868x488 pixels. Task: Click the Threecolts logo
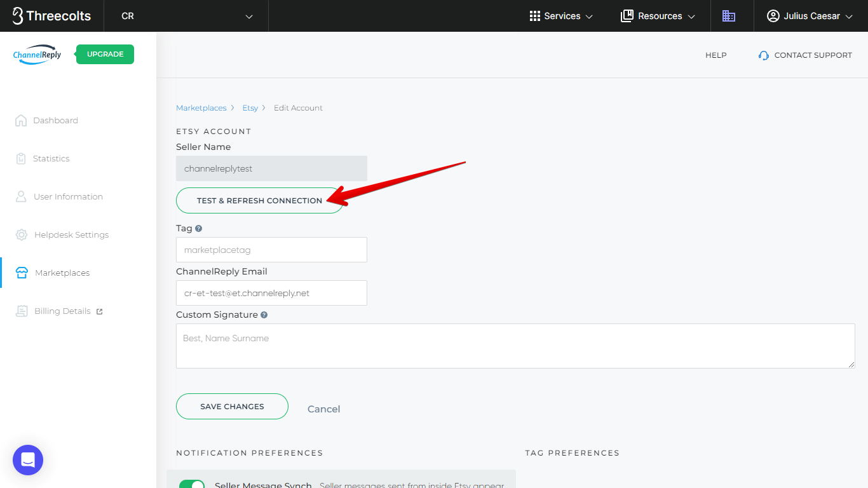(x=51, y=16)
